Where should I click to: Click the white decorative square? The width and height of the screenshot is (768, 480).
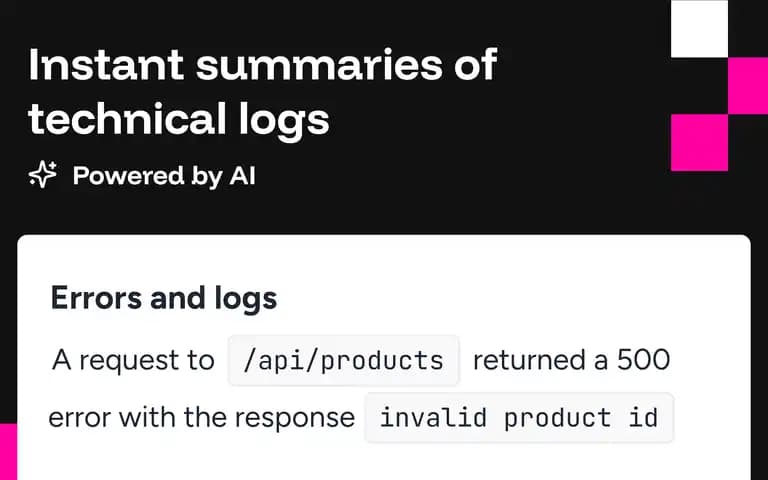[x=699, y=29]
